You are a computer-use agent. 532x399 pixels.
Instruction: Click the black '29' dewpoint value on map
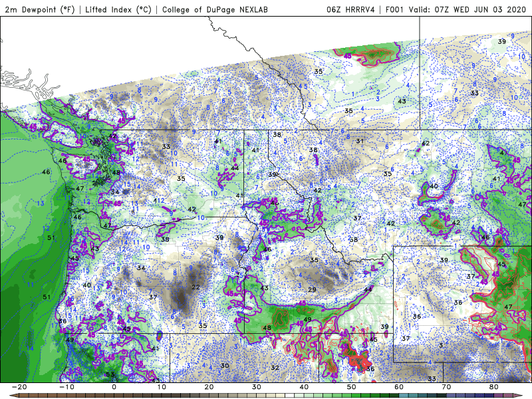point(312,289)
